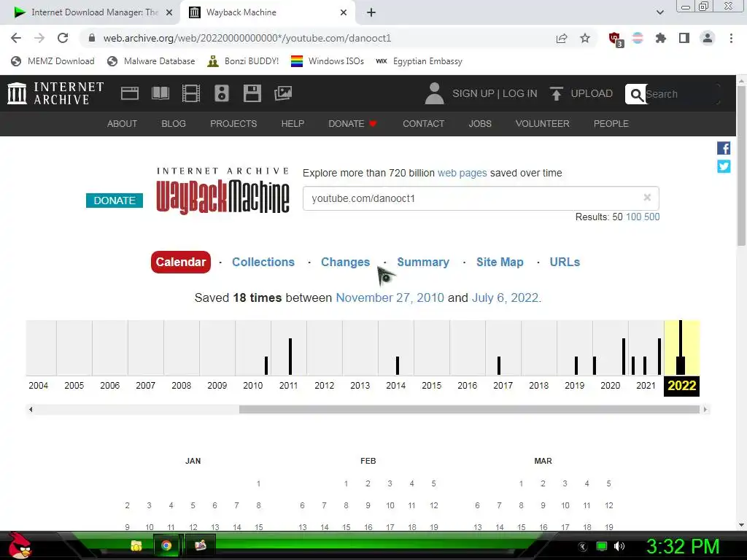
Task: Open the Extensions puzzle piece menu
Action: click(660, 38)
